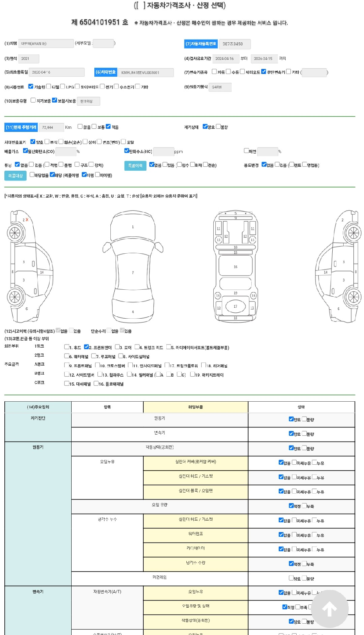Click part 14 on right-side car diagram
The height and width of the screenshot is (635, 364).
coord(326,272)
